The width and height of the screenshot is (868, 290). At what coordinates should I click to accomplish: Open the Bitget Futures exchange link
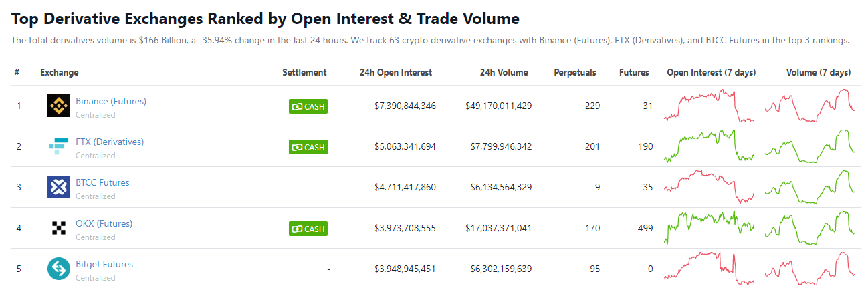[104, 264]
